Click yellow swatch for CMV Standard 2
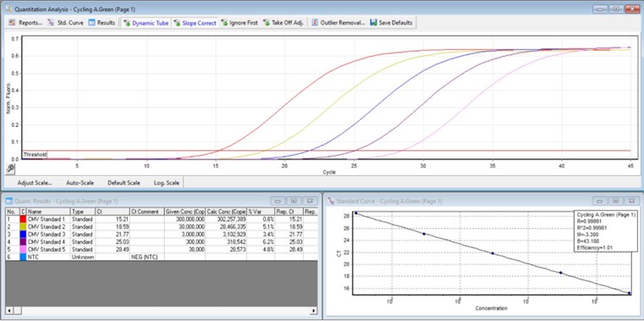Image resolution: width=644 pixels, height=321 pixels. coord(24,226)
